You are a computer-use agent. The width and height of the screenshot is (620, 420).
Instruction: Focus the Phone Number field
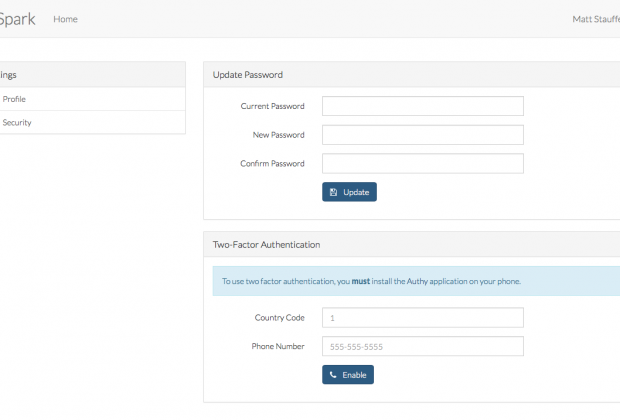(x=423, y=346)
